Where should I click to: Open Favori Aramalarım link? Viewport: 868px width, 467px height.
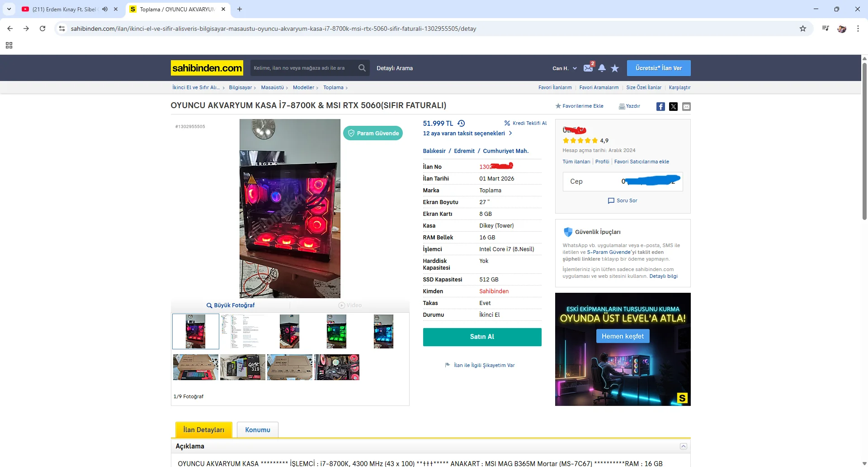click(x=599, y=87)
